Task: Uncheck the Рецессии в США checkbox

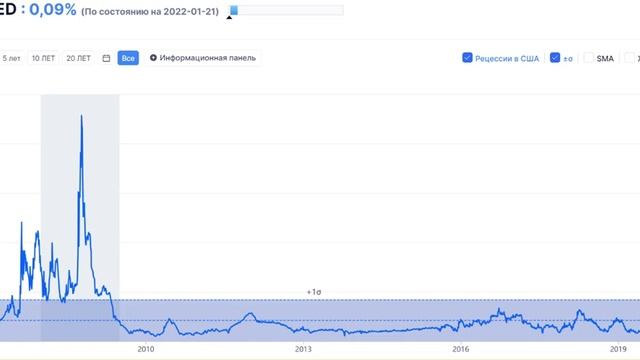Action: (x=467, y=58)
